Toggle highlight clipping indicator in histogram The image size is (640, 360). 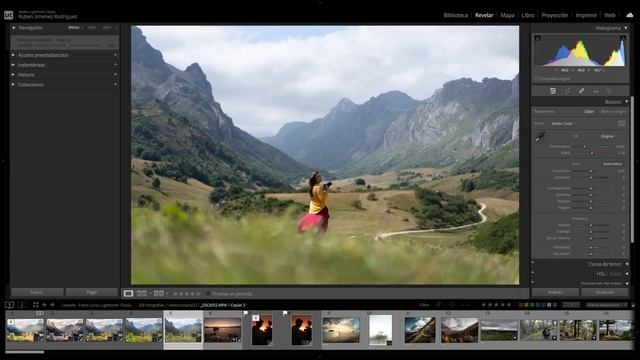point(622,38)
